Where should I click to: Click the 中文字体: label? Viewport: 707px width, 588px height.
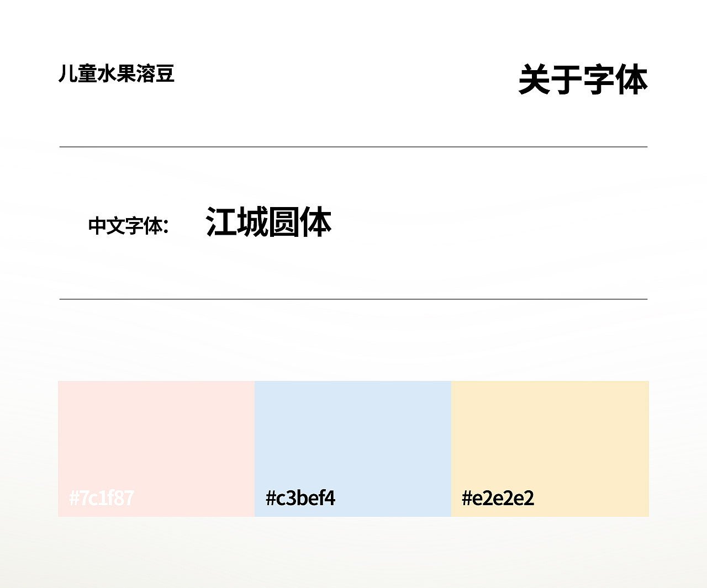(x=128, y=225)
